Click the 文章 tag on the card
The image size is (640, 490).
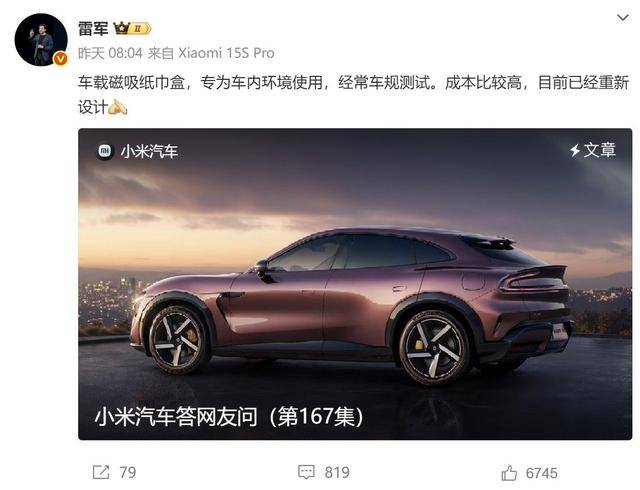point(599,150)
